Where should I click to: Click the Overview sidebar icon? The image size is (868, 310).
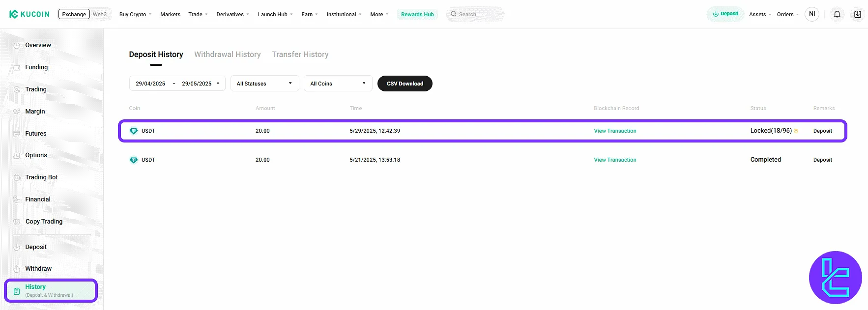(x=17, y=45)
